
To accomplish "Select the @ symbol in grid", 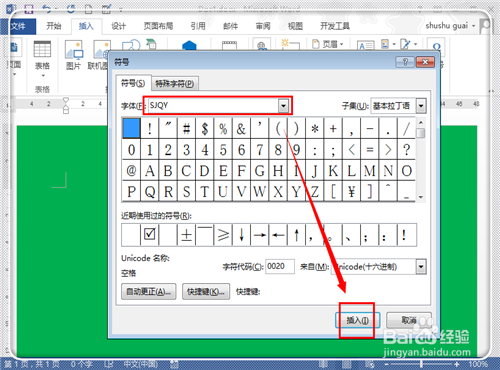I will (131, 171).
